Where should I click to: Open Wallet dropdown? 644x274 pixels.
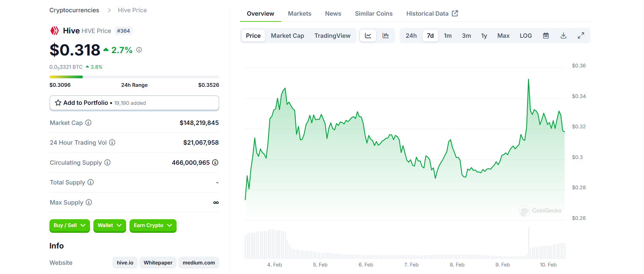click(x=109, y=226)
